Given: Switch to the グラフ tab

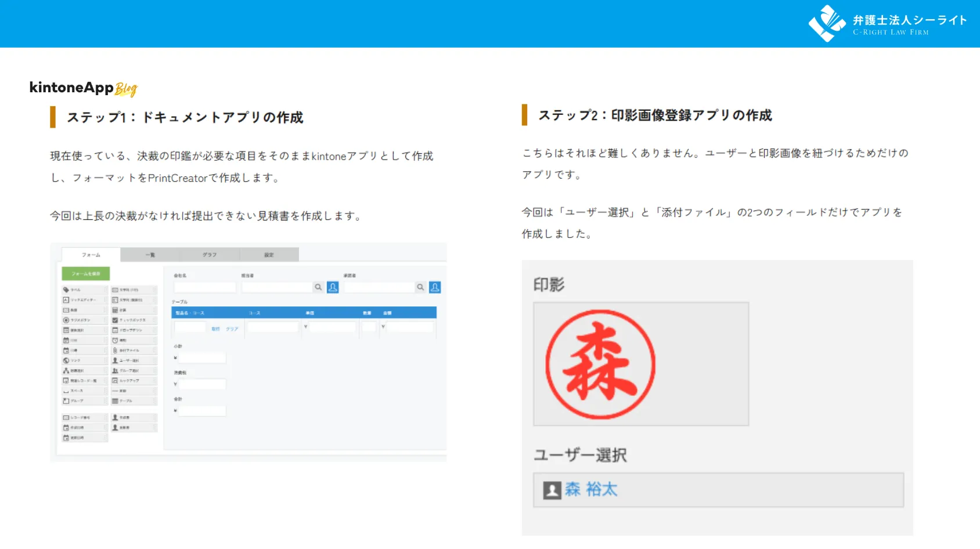Looking at the screenshot, I should [x=210, y=255].
